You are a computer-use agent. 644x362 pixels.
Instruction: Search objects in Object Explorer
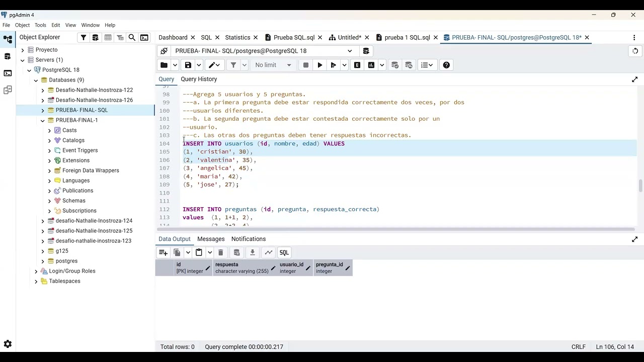point(132,38)
